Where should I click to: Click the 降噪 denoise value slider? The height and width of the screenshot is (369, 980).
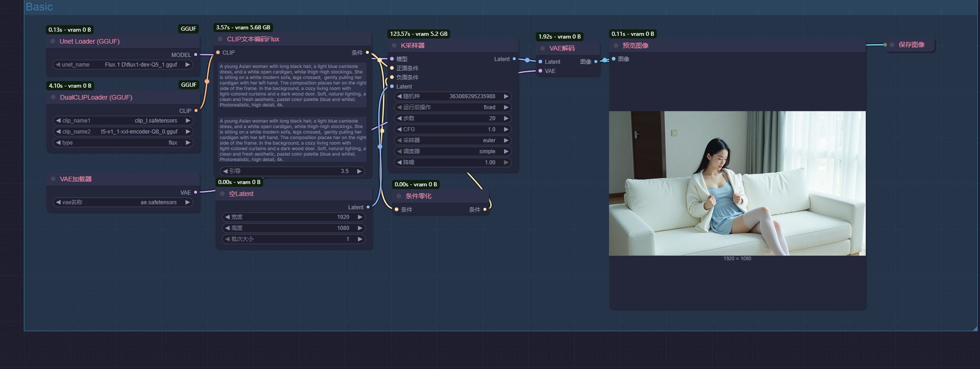pos(453,162)
